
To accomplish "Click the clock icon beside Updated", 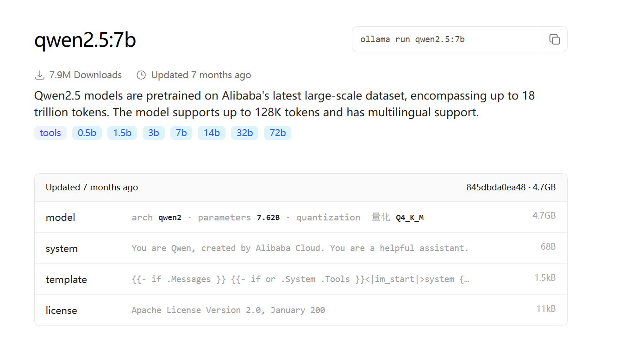I will [x=141, y=75].
